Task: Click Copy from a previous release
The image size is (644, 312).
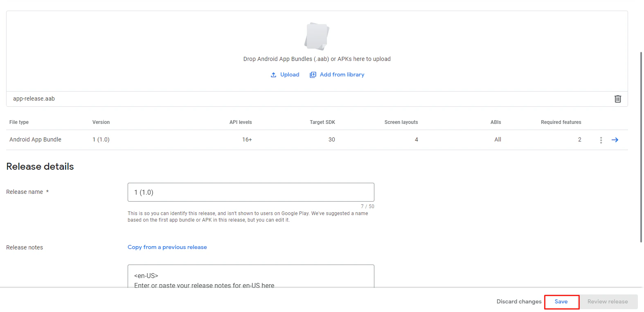Action: pos(167,247)
